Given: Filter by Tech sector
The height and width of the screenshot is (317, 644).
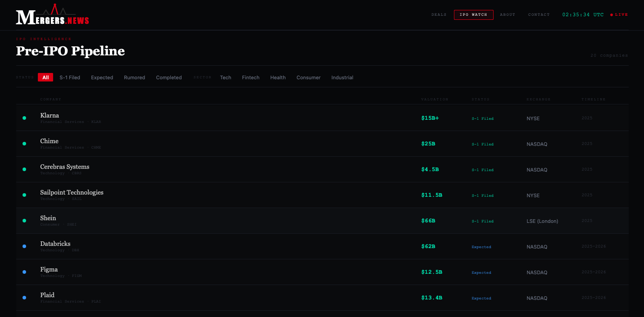Looking at the screenshot, I should (x=226, y=77).
